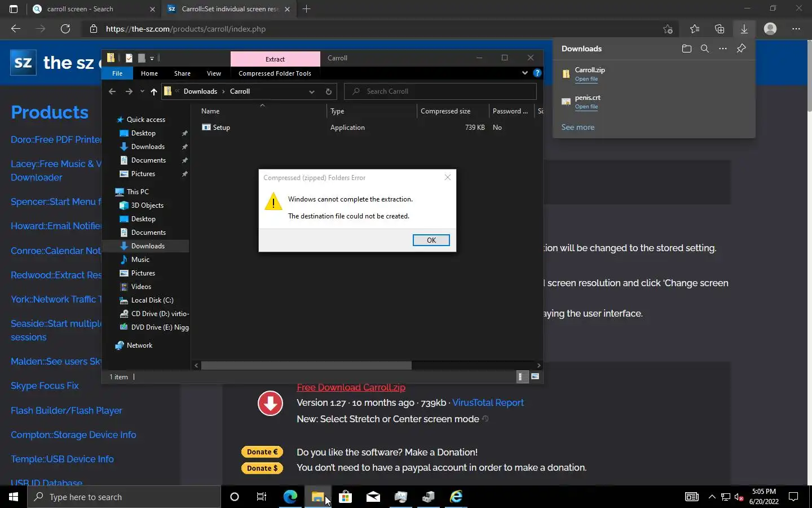The height and width of the screenshot is (508, 812).
Task: Select the Compressed Folder Tools tab
Action: tap(275, 73)
